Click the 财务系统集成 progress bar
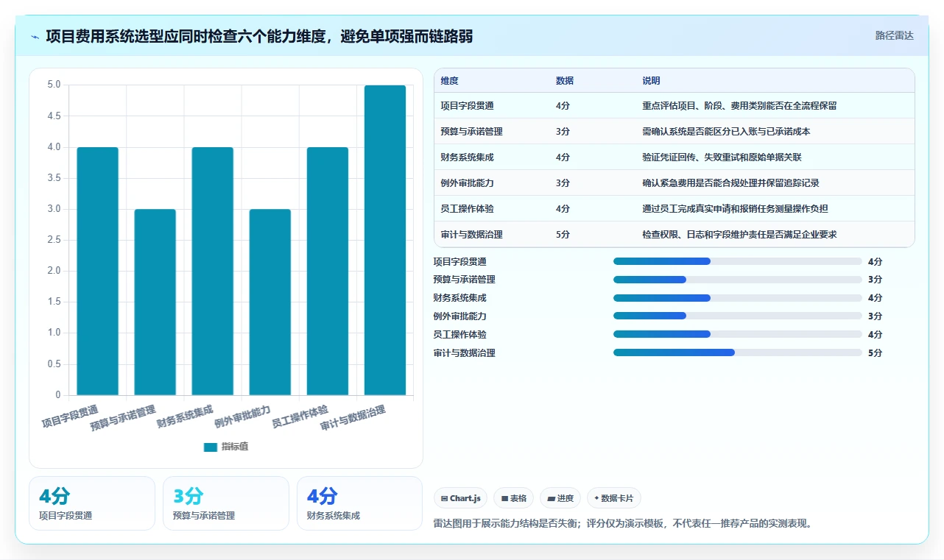 coord(737,298)
